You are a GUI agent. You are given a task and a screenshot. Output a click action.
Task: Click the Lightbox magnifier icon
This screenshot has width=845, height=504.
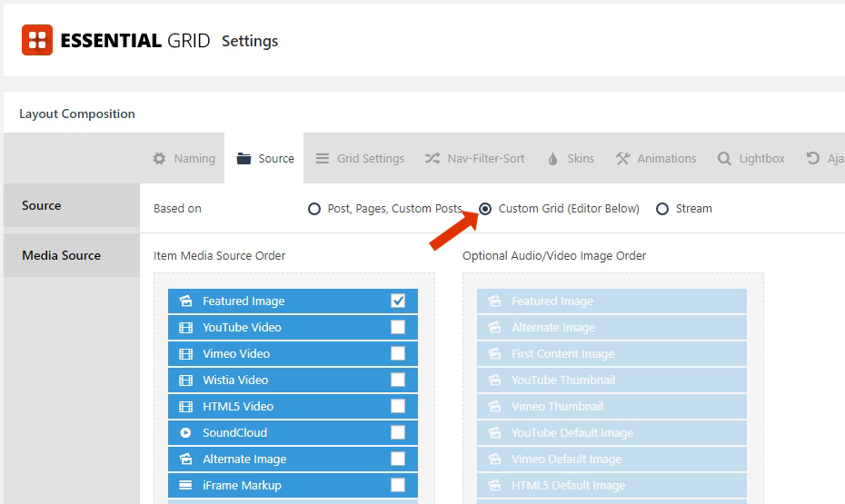point(724,158)
